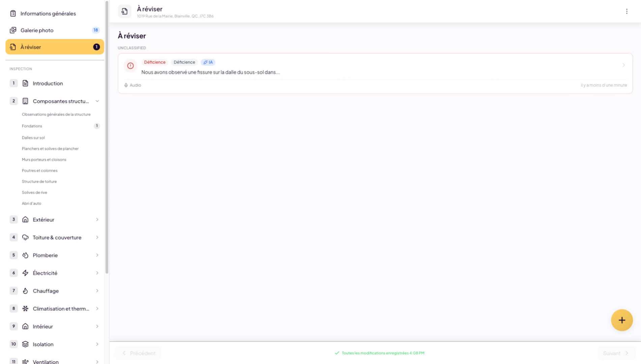Expand the Climatisation section chevron
The height and width of the screenshot is (364, 641).
[97, 309]
